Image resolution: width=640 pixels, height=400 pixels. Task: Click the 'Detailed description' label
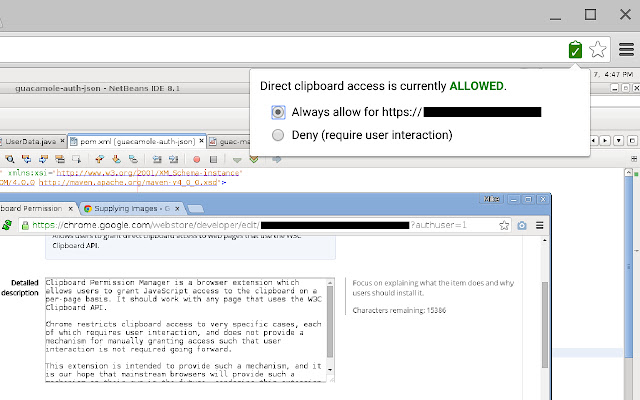coord(20,288)
